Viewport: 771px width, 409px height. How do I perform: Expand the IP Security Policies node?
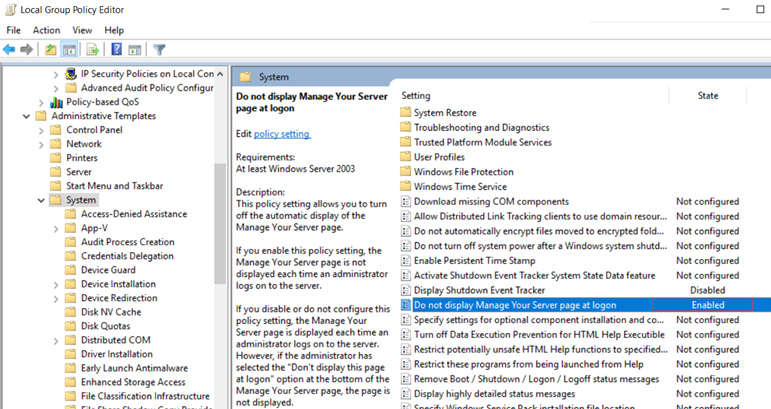coord(56,75)
